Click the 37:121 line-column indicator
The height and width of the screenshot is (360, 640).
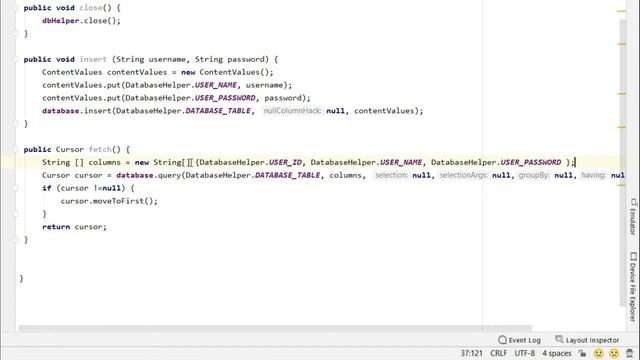point(471,353)
